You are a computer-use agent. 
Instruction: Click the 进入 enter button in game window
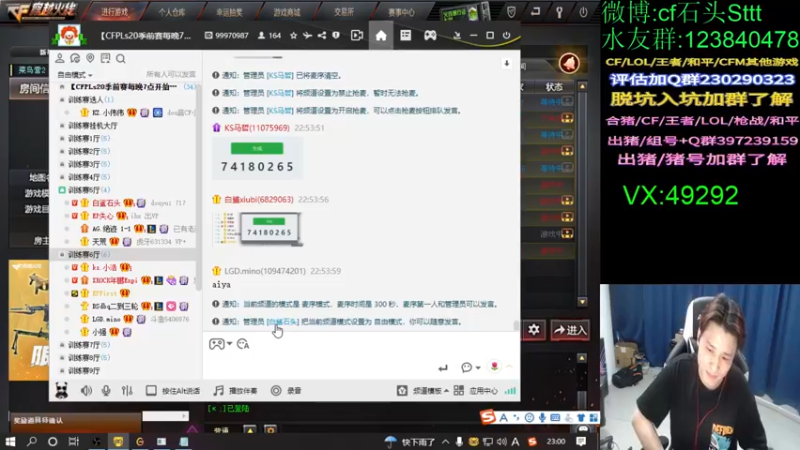click(570, 330)
